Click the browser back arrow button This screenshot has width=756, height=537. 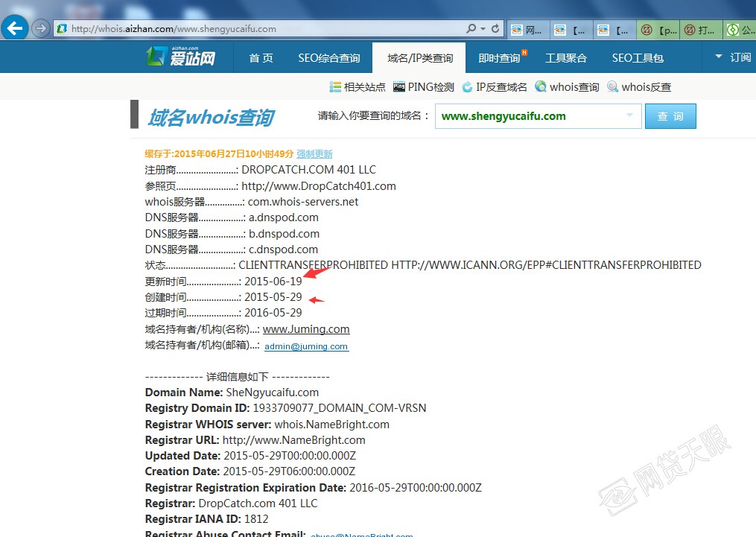[x=16, y=29]
